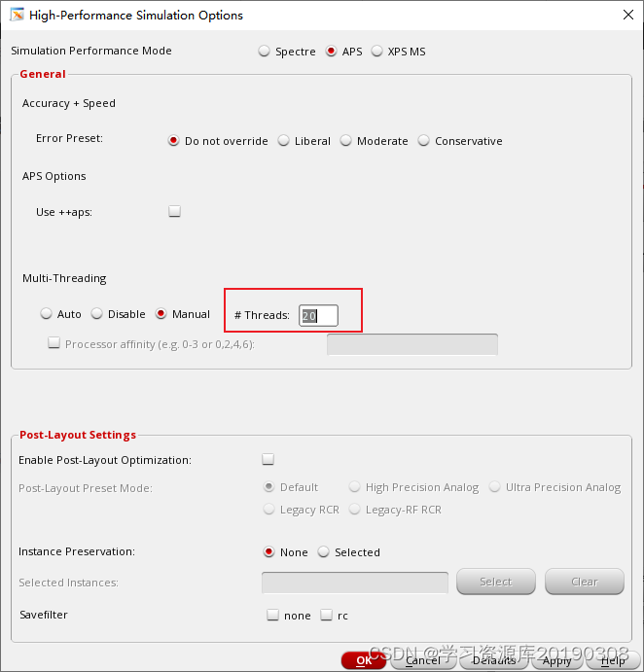Choose the Conservative error preset

tap(424, 141)
